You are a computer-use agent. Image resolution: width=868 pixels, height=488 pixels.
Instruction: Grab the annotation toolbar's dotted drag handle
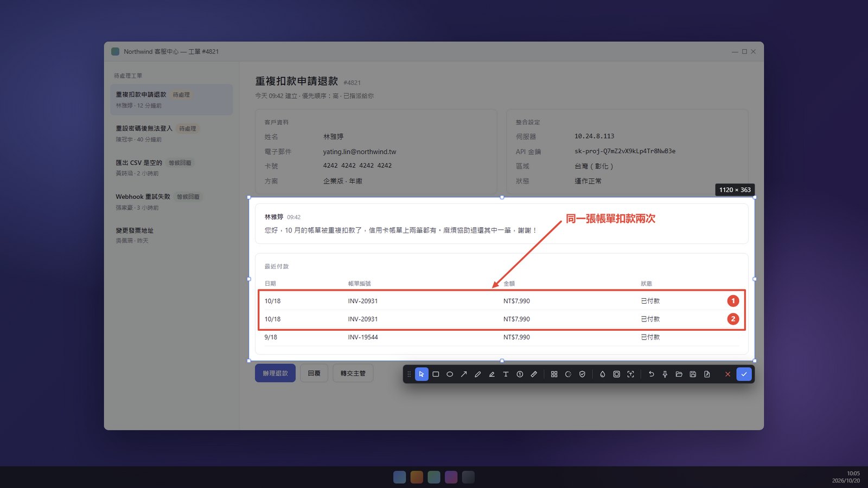click(x=409, y=374)
